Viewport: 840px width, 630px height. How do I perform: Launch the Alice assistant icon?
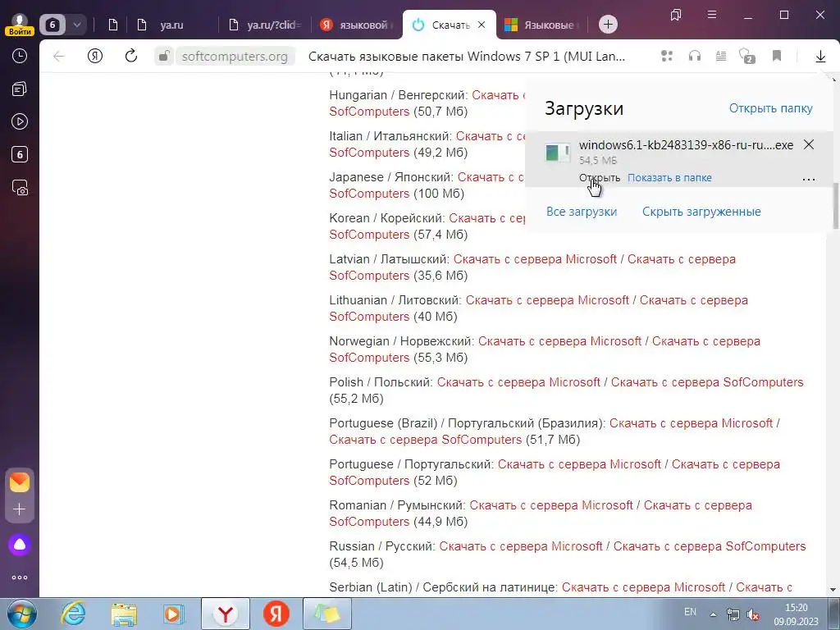pyautogui.click(x=20, y=545)
